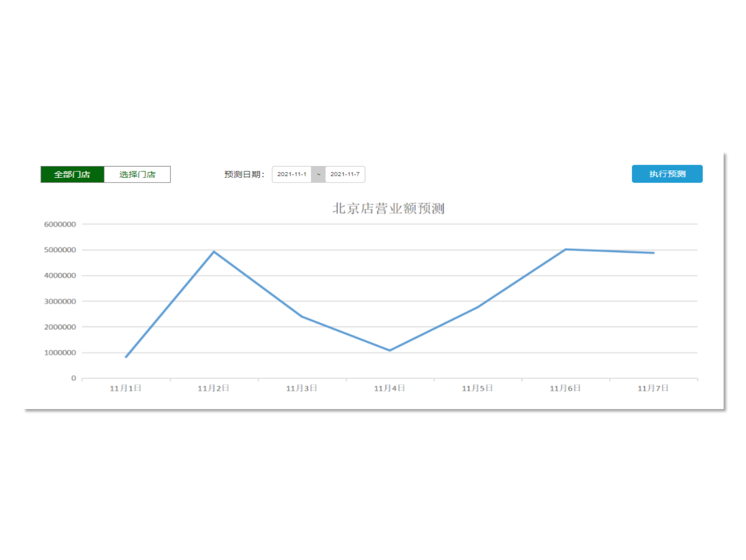
Task: Click the line's end point at 11月7日
Action: click(653, 253)
